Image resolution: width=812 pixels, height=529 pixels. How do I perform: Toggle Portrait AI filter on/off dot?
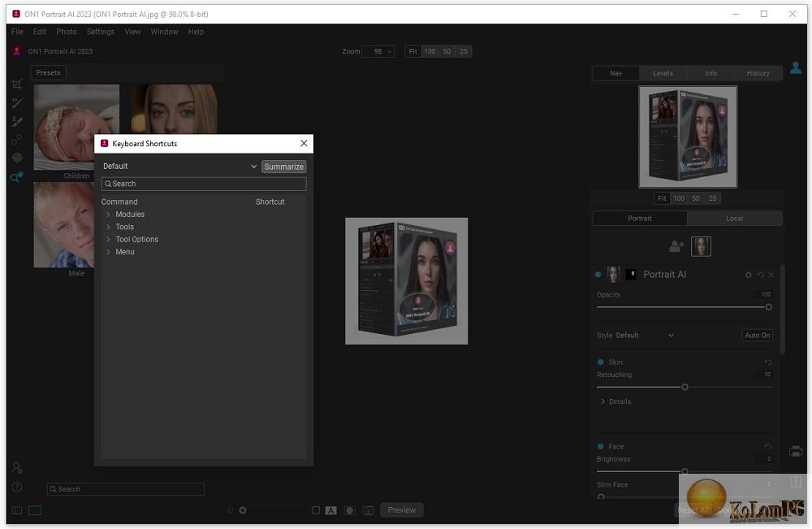pyautogui.click(x=598, y=275)
